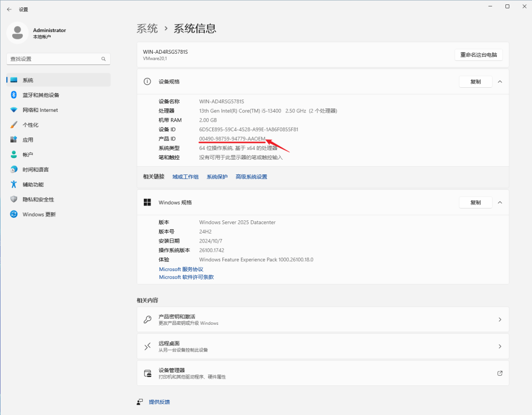This screenshot has width=532, height=415.
Task: Collapse the 设备规格 section chevron
Action: (500, 81)
